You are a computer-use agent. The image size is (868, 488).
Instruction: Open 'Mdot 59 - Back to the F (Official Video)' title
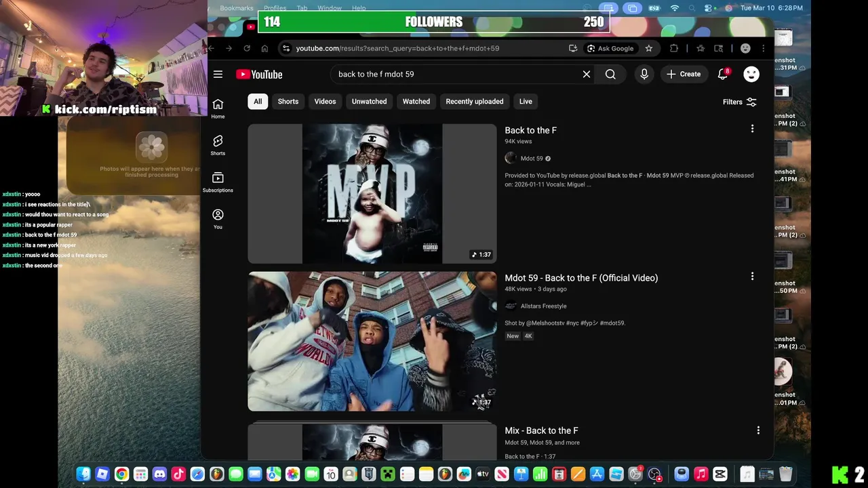(x=581, y=278)
